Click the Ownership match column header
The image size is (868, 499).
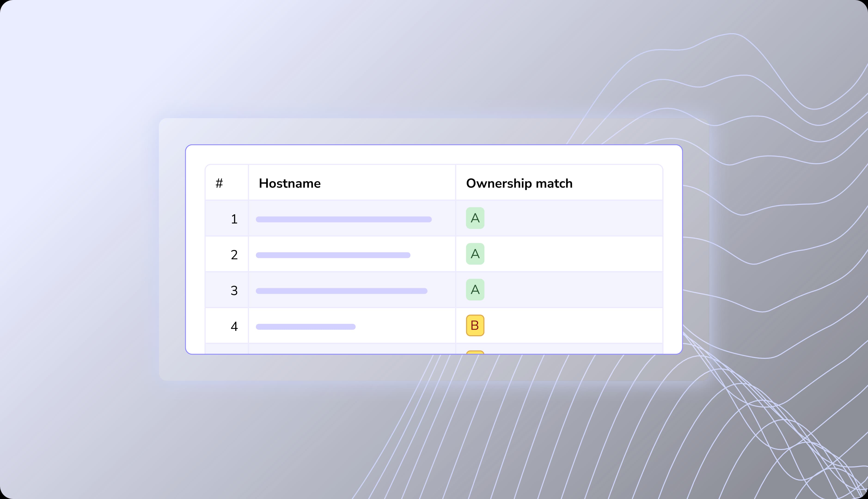point(519,183)
